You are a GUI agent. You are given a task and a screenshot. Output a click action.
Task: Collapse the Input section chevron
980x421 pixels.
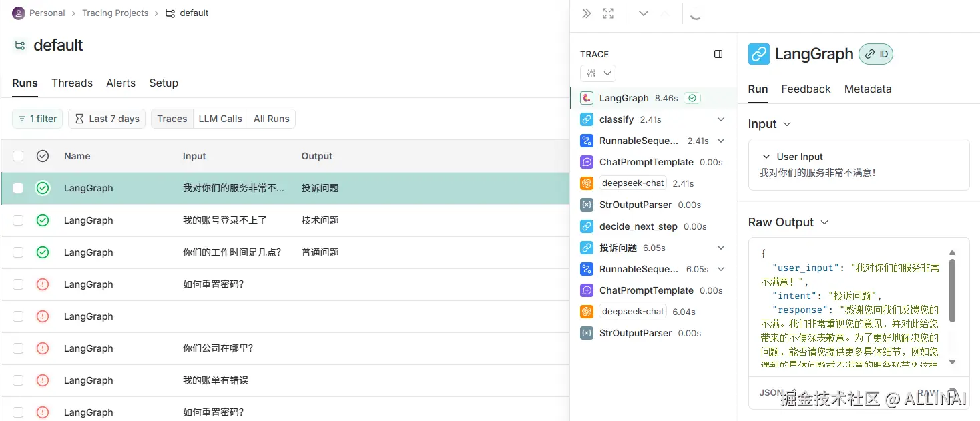tap(787, 125)
